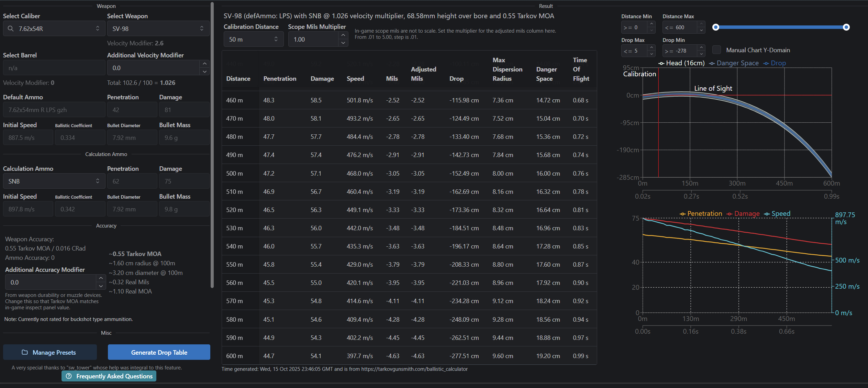Enable Manual Chart Y-Domain checkbox
Image resolution: width=868 pixels, height=388 pixels.
point(716,50)
